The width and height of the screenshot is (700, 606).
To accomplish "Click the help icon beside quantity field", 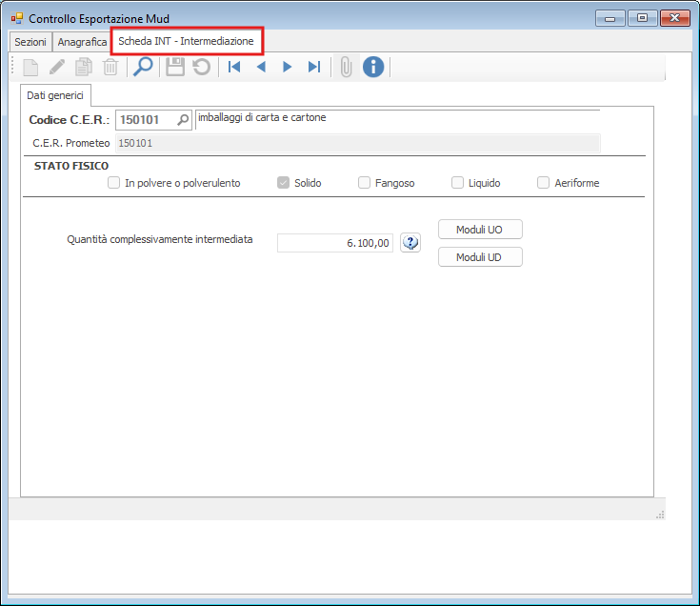I will (410, 243).
